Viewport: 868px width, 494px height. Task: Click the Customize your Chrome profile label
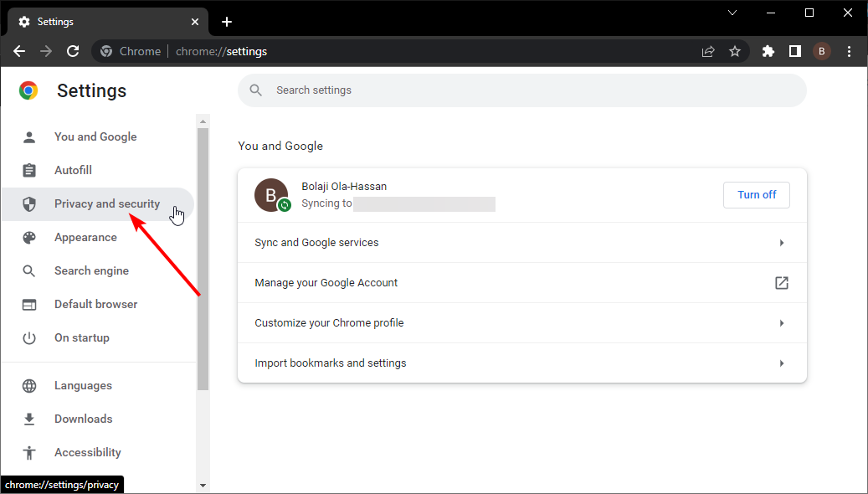click(x=330, y=323)
